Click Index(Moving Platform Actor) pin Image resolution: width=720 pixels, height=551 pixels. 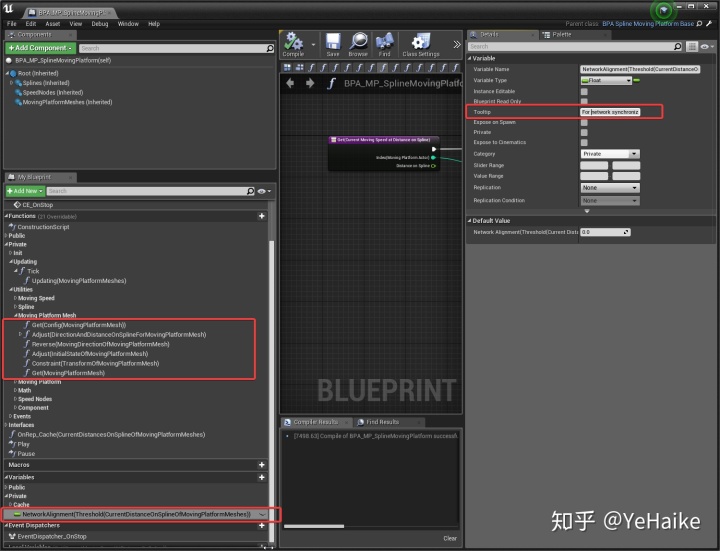[433, 157]
